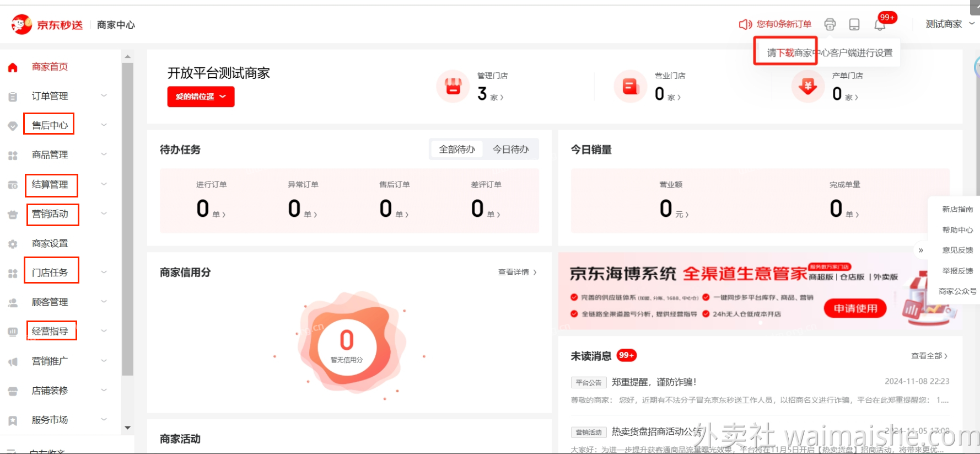
Task: Click the 顾客管理 people icon
Action: click(x=13, y=302)
